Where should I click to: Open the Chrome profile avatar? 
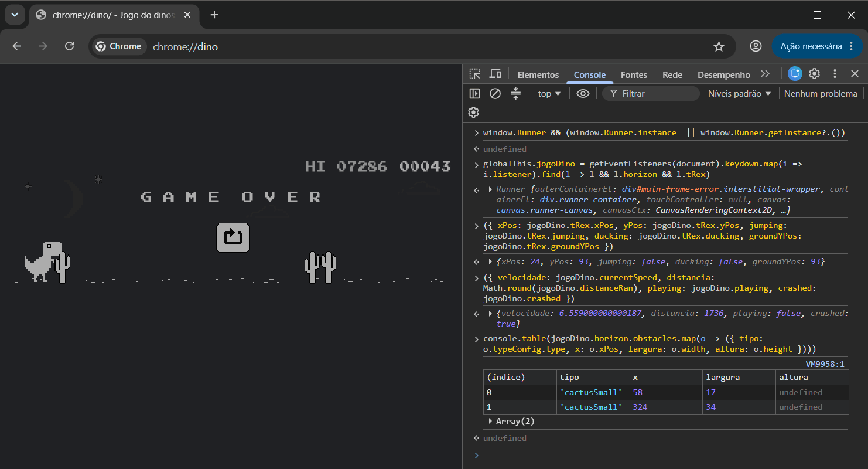click(x=756, y=46)
